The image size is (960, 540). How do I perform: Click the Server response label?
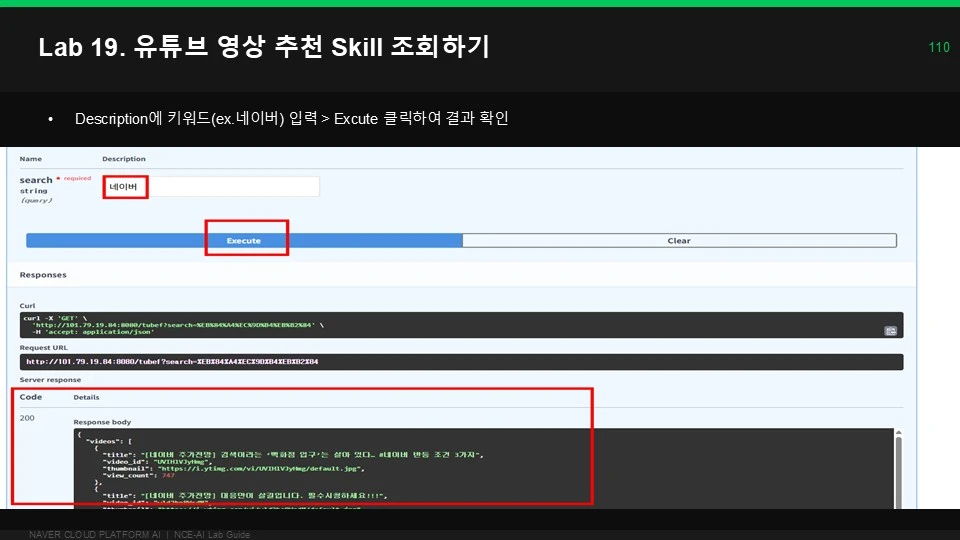(50, 380)
